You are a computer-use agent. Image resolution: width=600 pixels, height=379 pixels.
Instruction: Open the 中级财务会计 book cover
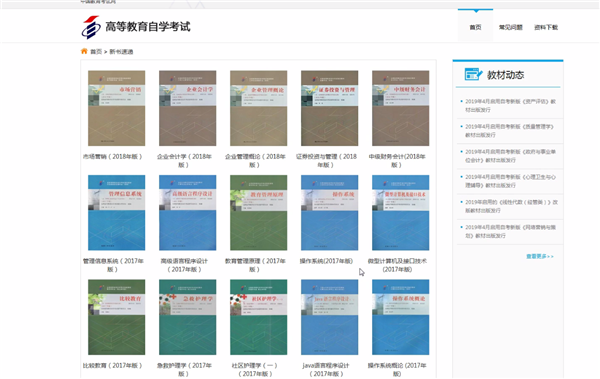[401, 108]
